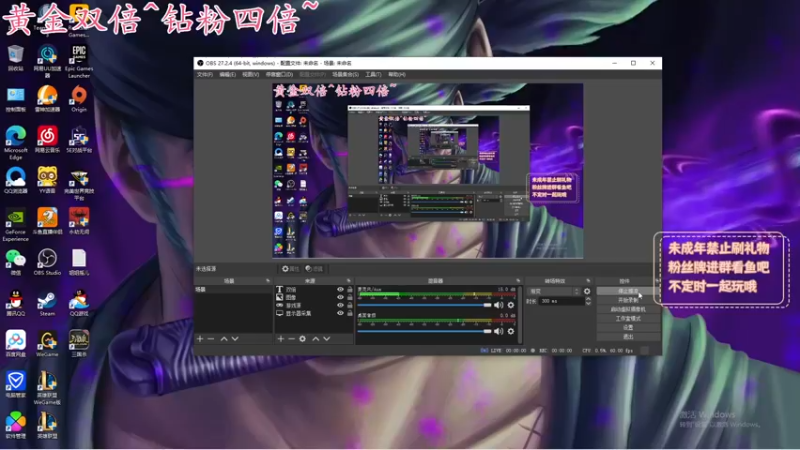Adjust the Mic/Aux volume slider
Image resolution: width=800 pixels, height=450 pixels.
pyautogui.click(x=424, y=305)
